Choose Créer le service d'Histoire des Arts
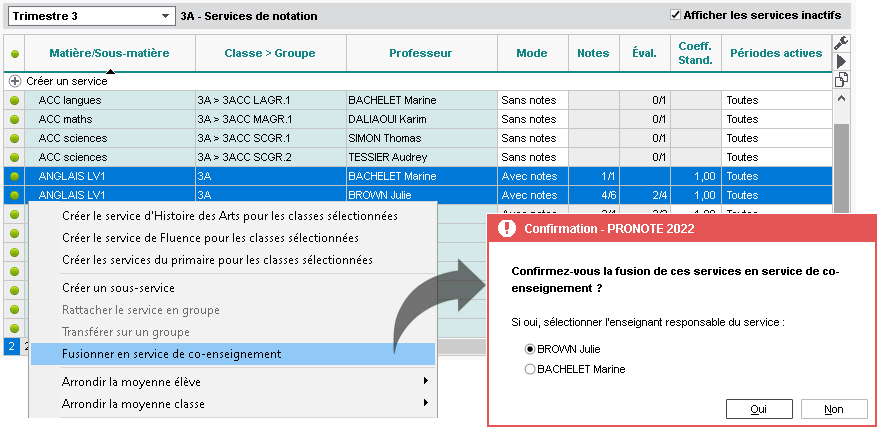Screen dimensions: 878x428 pos(232,216)
